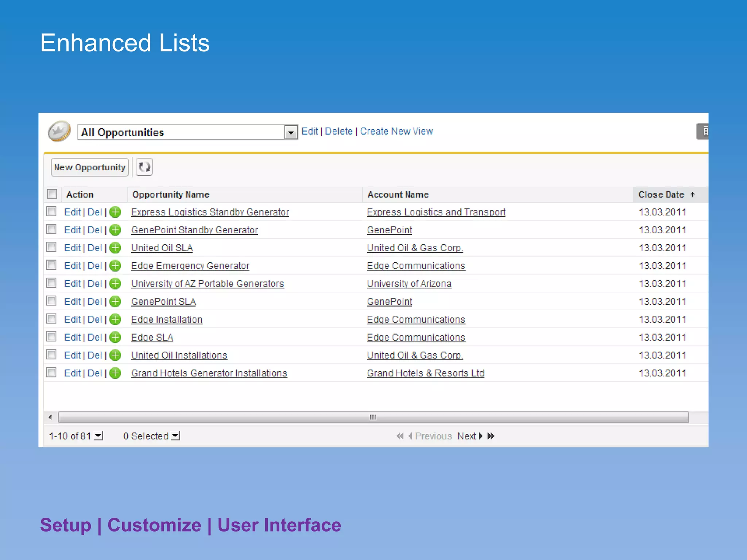
Task: Click green plus icon for Grand Hotels Generator Installations
Action: [x=115, y=373]
